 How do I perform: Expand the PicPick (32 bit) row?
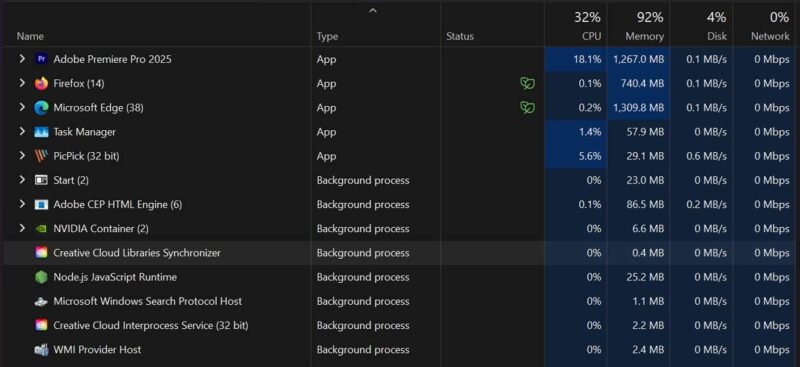22,156
